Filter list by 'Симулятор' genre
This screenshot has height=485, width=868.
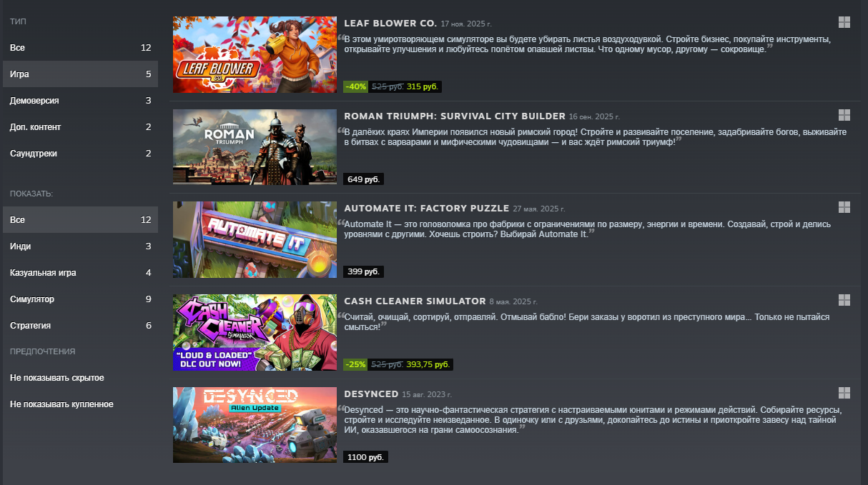(80, 299)
